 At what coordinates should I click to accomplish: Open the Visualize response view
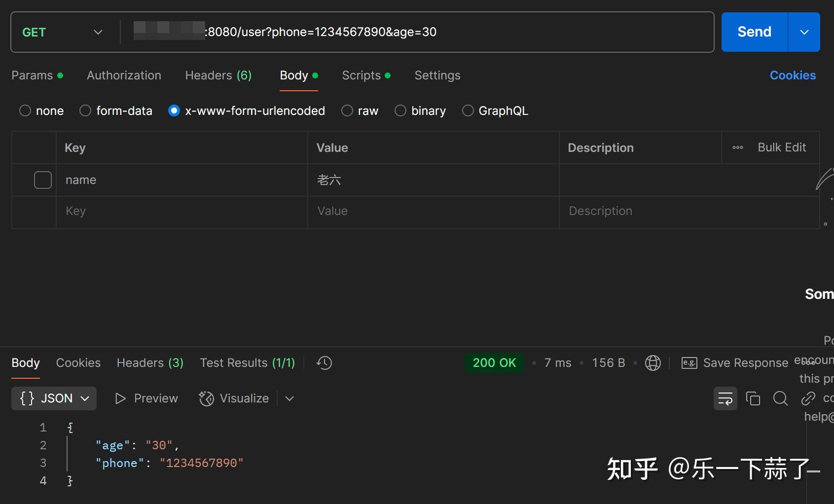pyautogui.click(x=234, y=398)
